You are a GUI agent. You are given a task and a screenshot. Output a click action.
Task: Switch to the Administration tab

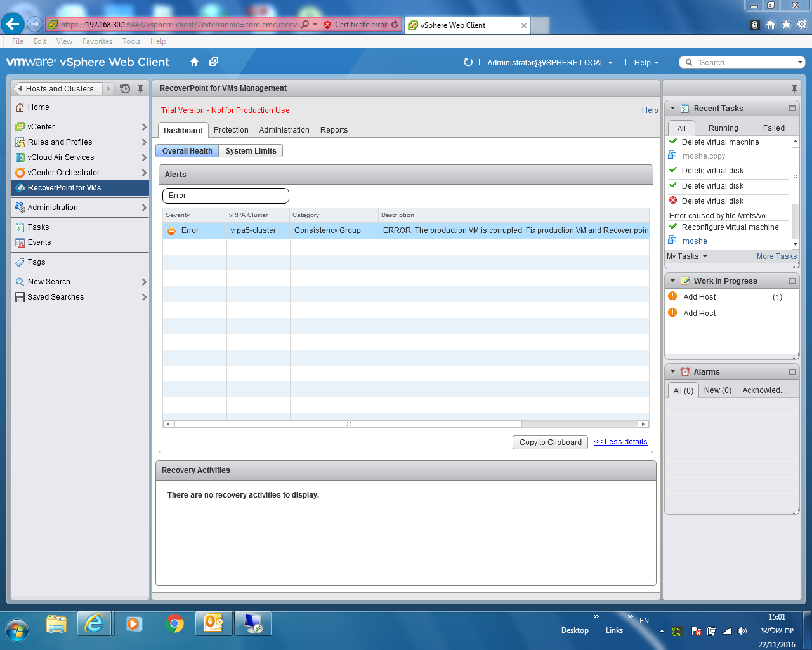(284, 130)
